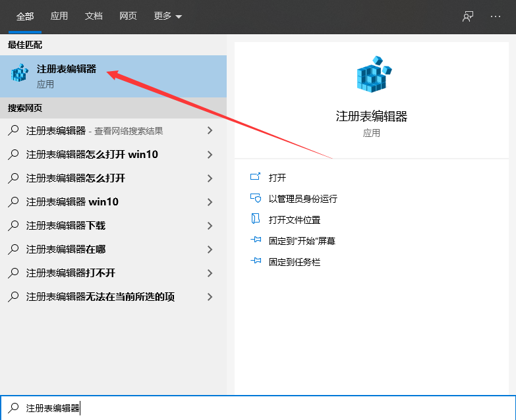Open the feedback icon in top bar
The width and height of the screenshot is (516, 420).
pos(468,16)
